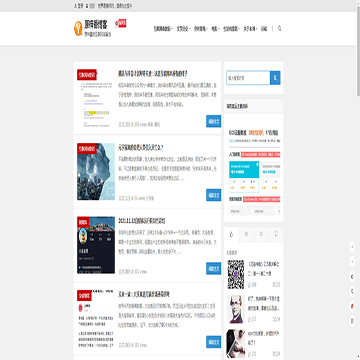Click the red badge next to site title
The height and width of the screenshot is (360, 360).
click(x=120, y=23)
